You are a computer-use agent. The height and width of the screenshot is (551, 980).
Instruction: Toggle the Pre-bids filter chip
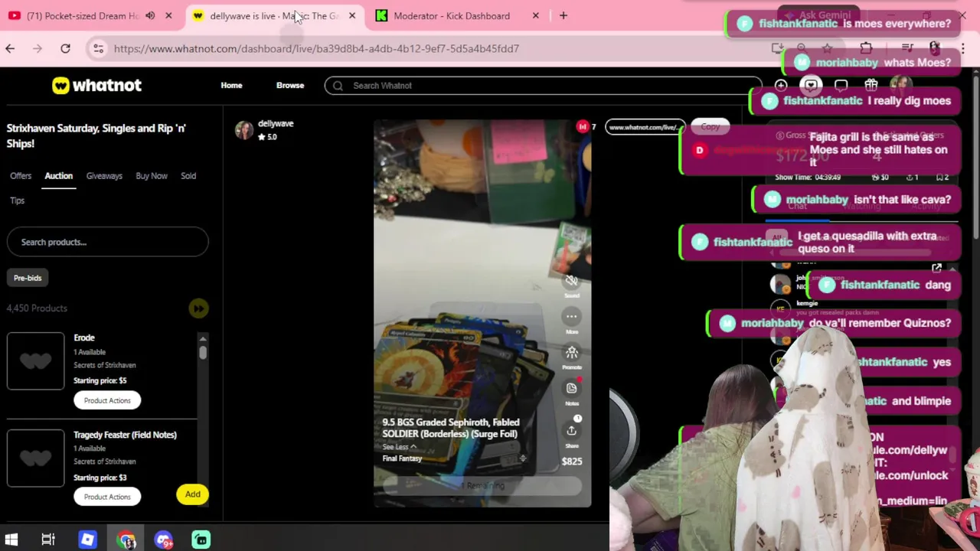(x=28, y=278)
